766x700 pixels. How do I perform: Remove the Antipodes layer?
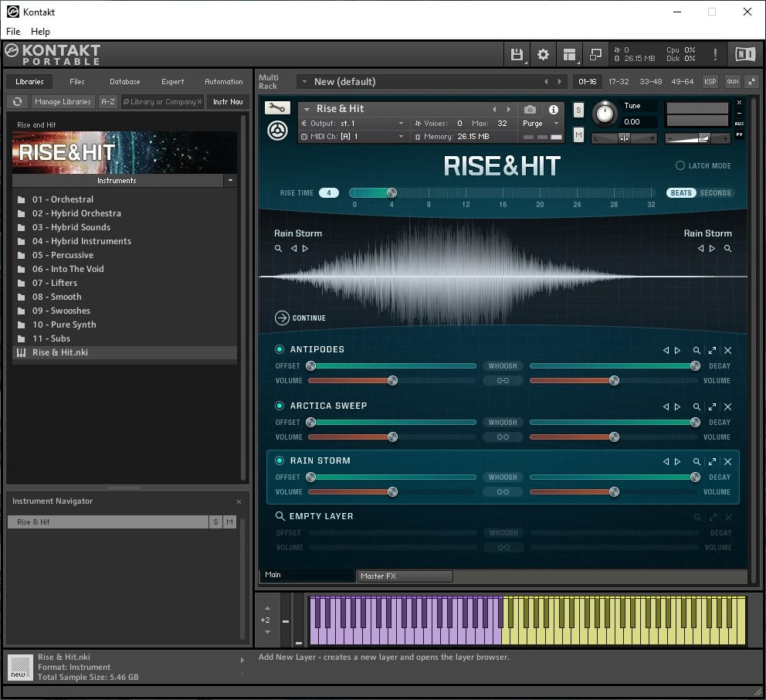coord(728,350)
